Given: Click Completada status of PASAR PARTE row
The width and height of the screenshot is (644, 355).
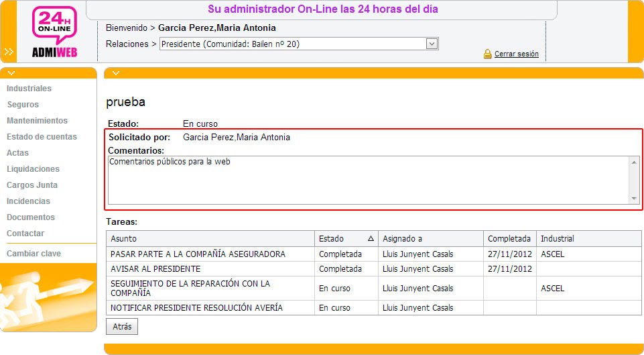Looking at the screenshot, I should (x=340, y=254).
